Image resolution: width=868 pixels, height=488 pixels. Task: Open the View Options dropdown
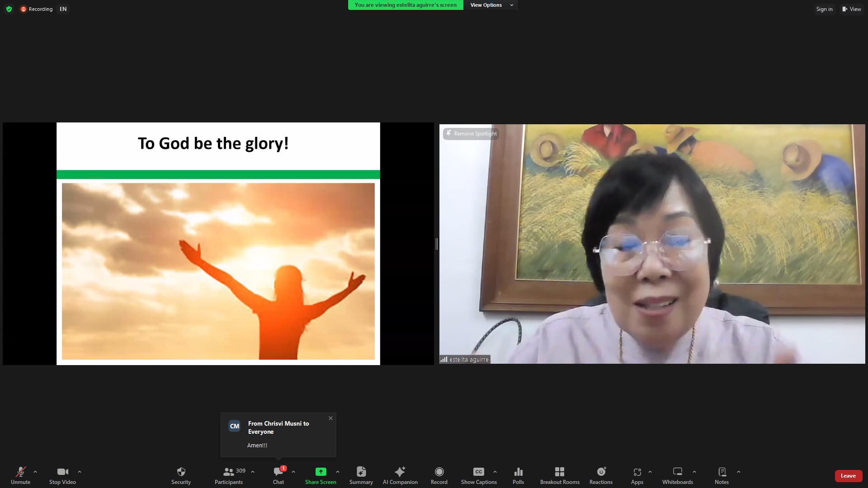point(491,5)
